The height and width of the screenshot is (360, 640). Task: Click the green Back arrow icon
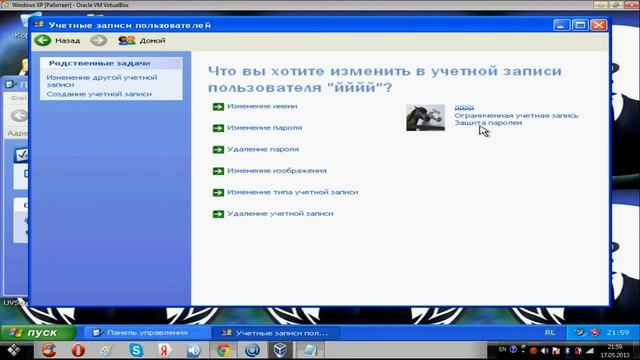tap(42, 40)
